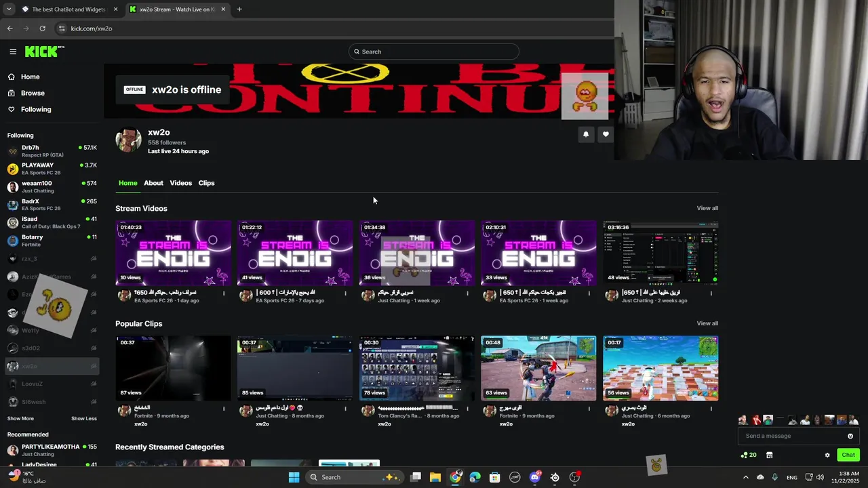Open the channel points balance showing 20

pyautogui.click(x=749, y=455)
